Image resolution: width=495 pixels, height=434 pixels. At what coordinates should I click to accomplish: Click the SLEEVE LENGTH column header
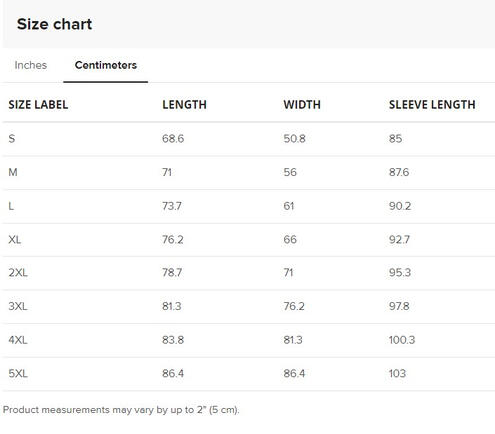[x=432, y=105]
